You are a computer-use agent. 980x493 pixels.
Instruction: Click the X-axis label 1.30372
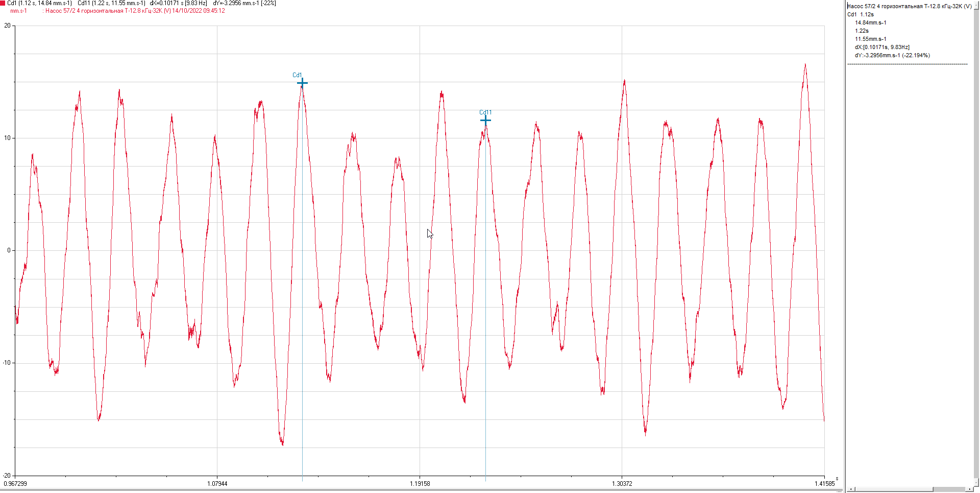[622, 483]
